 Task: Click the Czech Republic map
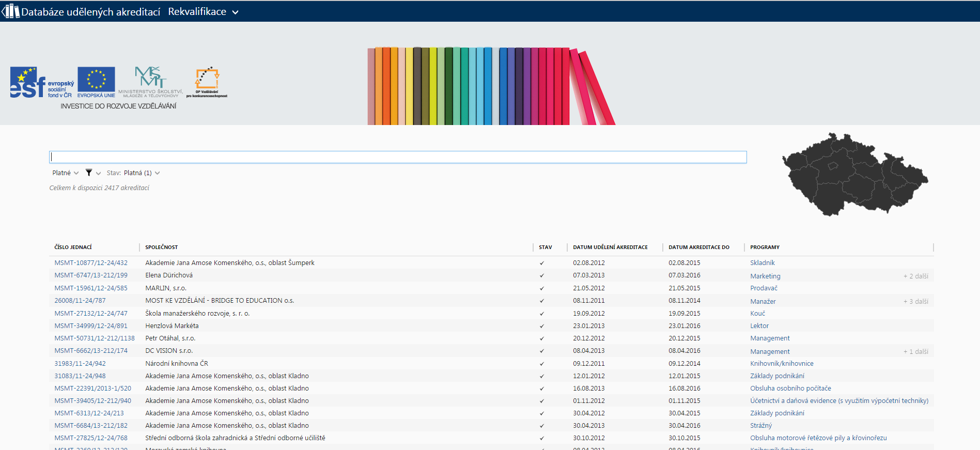pyautogui.click(x=855, y=174)
